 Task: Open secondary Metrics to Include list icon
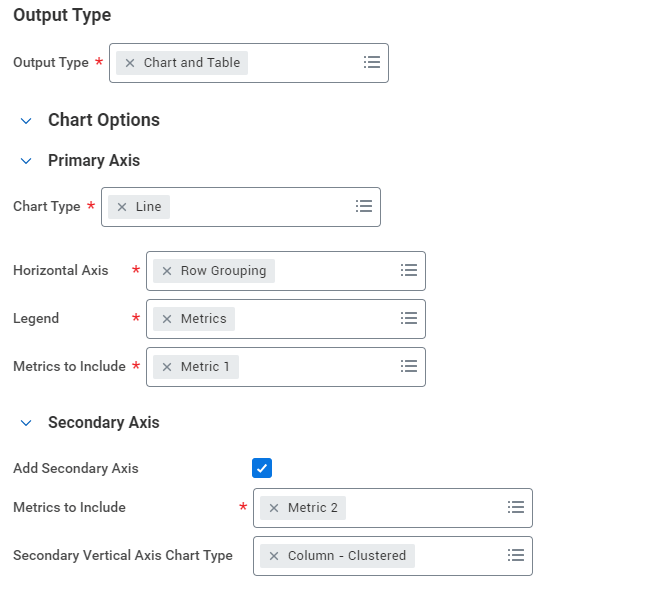(x=516, y=507)
